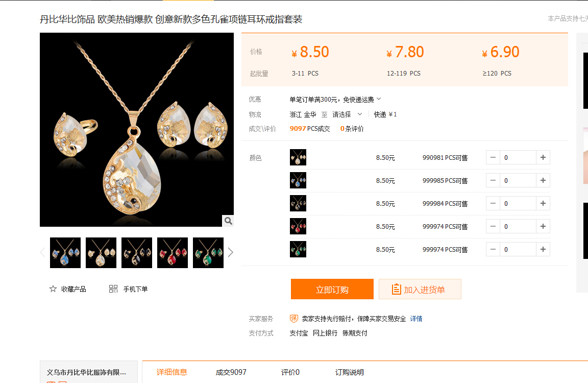Select the black color swatch in color list

tap(298, 203)
